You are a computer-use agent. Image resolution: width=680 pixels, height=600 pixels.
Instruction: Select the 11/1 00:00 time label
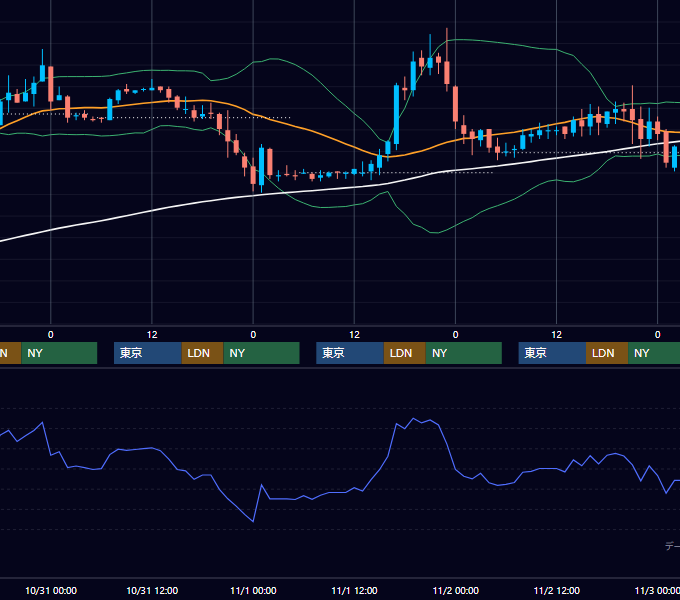(253, 590)
